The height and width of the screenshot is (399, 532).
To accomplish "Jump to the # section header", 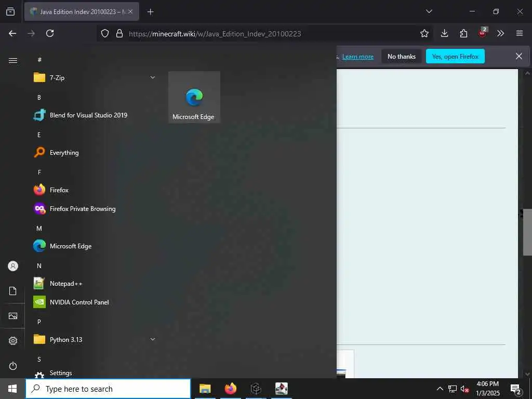I will pyautogui.click(x=39, y=60).
